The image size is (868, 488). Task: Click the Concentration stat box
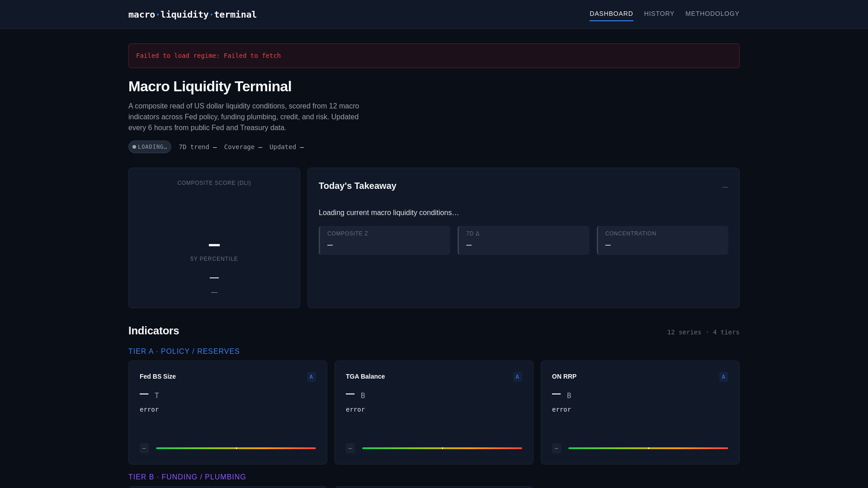click(662, 240)
